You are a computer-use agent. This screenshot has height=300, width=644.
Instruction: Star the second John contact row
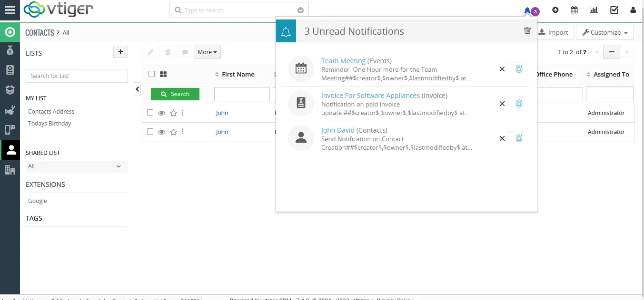click(173, 132)
